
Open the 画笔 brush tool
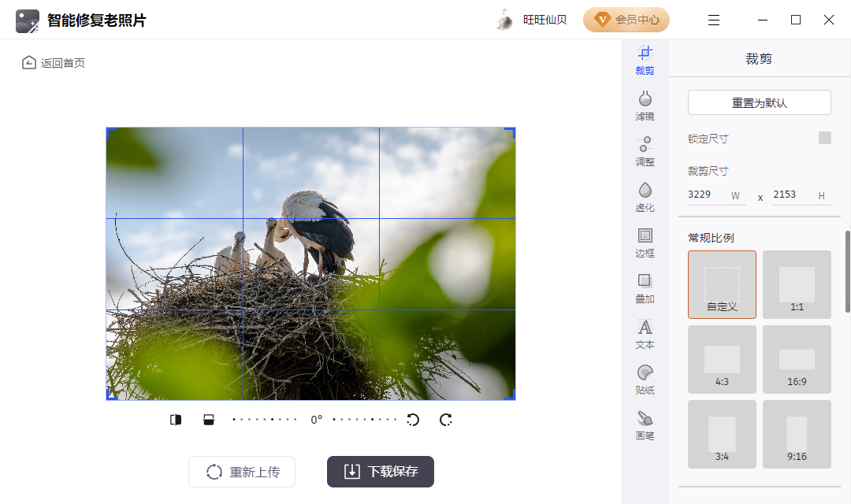(645, 424)
